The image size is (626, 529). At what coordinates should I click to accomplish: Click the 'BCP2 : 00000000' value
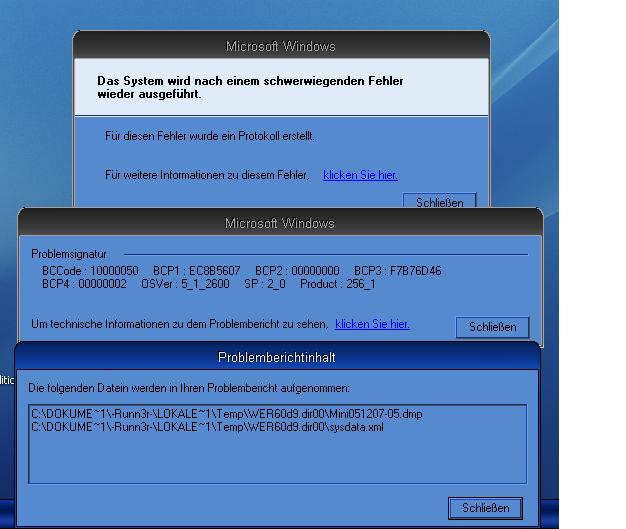tap(297, 271)
